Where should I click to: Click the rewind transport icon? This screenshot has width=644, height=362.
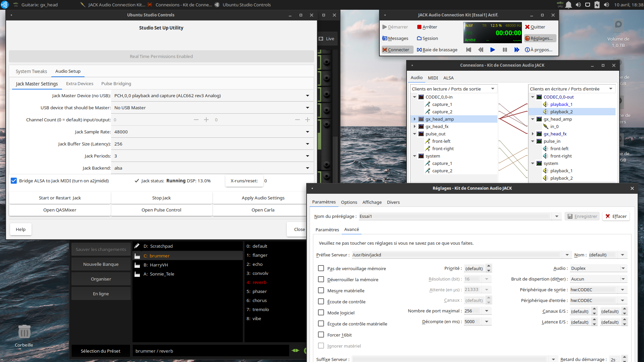[x=481, y=50]
